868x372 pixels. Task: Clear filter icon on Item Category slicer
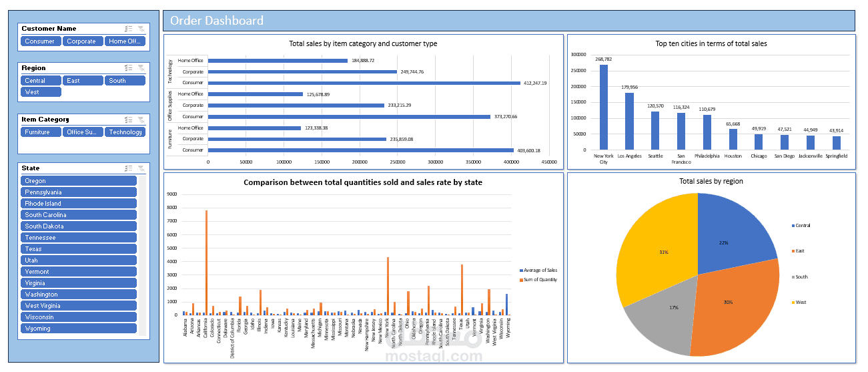pyautogui.click(x=141, y=120)
